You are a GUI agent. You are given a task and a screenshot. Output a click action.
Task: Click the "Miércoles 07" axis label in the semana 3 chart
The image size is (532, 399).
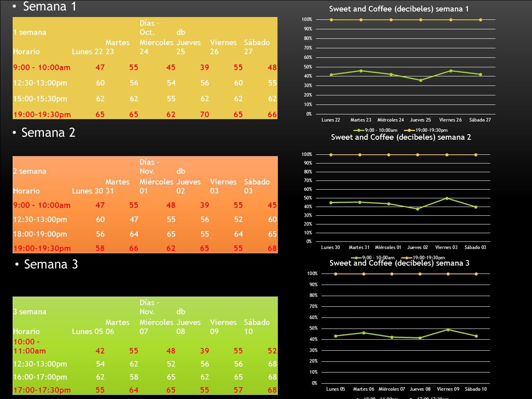[x=391, y=389]
